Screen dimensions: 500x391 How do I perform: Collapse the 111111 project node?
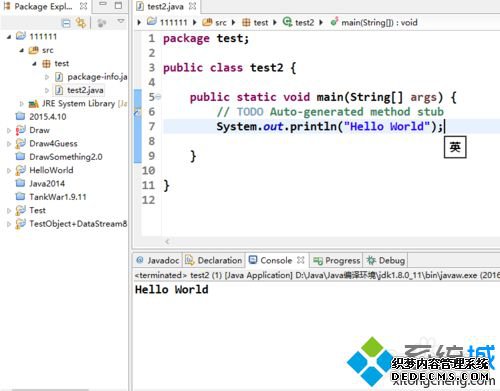(x=9, y=37)
